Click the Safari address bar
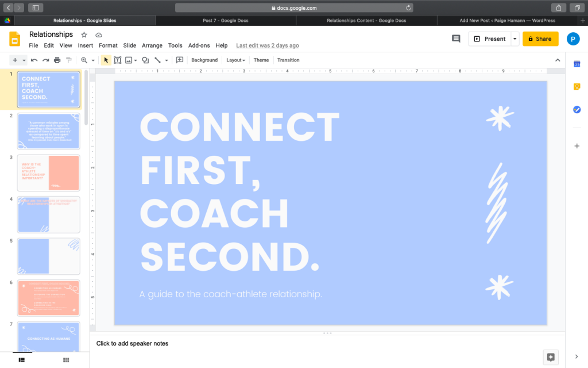Image resolution: width=588 pixels, height=368 pixels. 294,7
